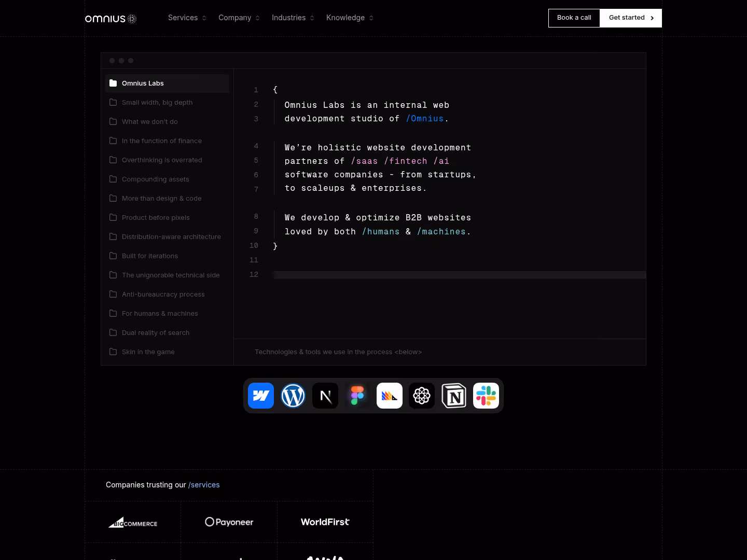Click the WordPress icon in the dock
The height and width of the screenshot is (560, 747).
[293, 395]
